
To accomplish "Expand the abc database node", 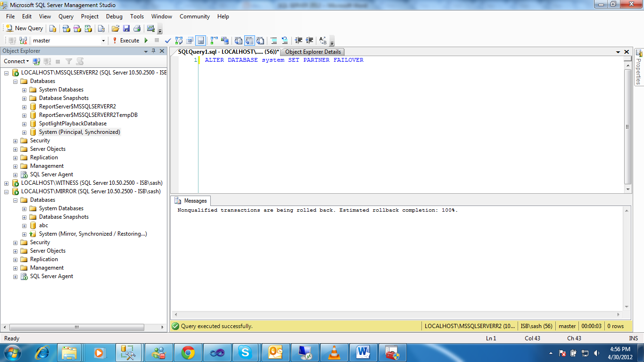I will click(x=24, y=225).
